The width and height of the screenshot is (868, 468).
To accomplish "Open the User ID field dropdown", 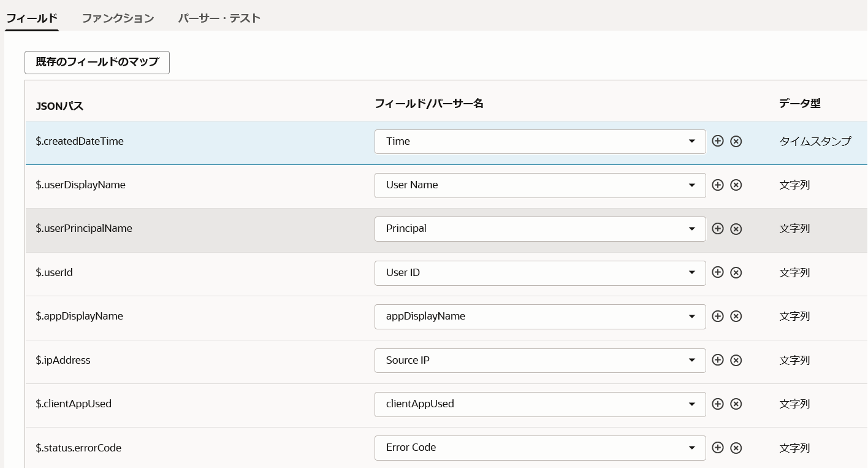I will click(x=540, y=272).
